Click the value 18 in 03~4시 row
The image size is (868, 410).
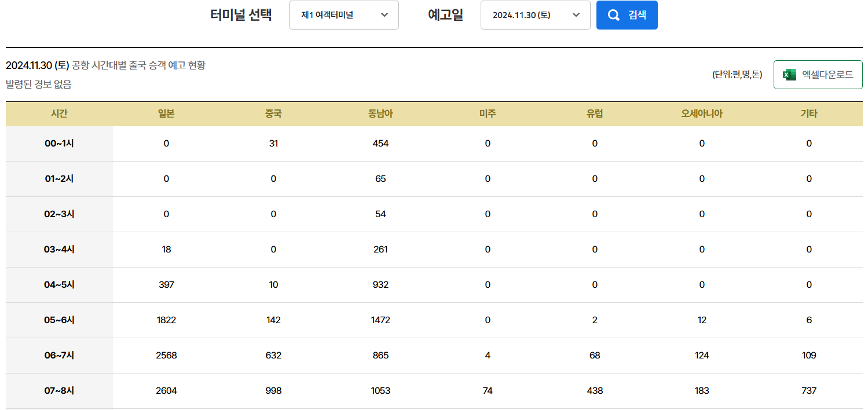[166, 250]
